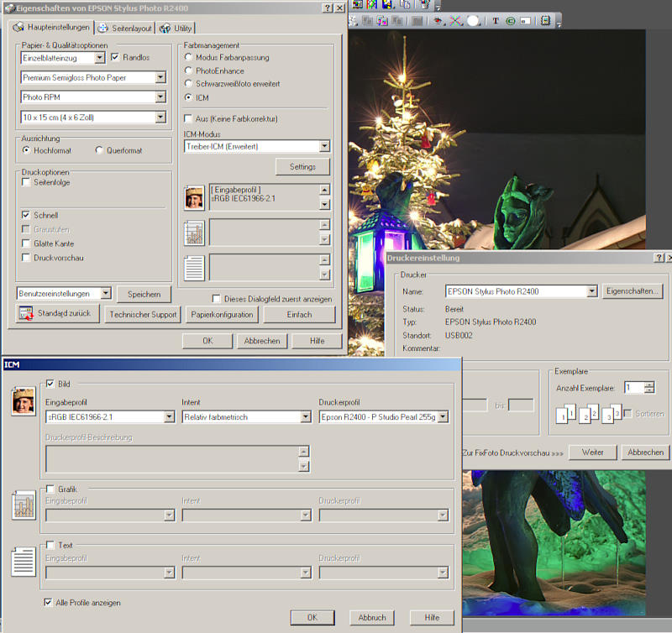
Task: Enable the Grafik checkbox in ICM dialog
Action: [x=50, y=489]
